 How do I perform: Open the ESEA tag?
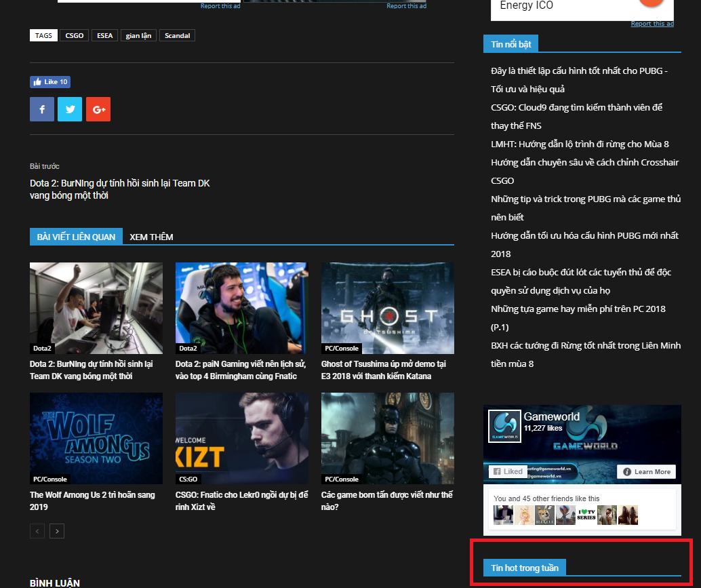(x=104, y=35)
